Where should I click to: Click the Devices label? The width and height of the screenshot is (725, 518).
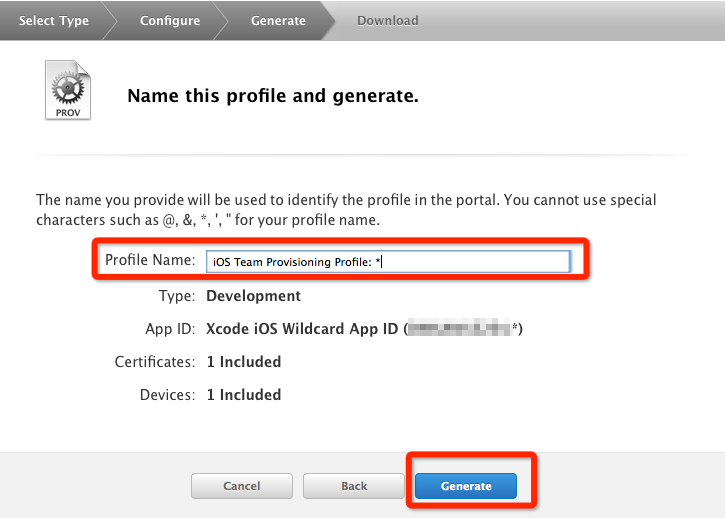click(x=167, y=395)
